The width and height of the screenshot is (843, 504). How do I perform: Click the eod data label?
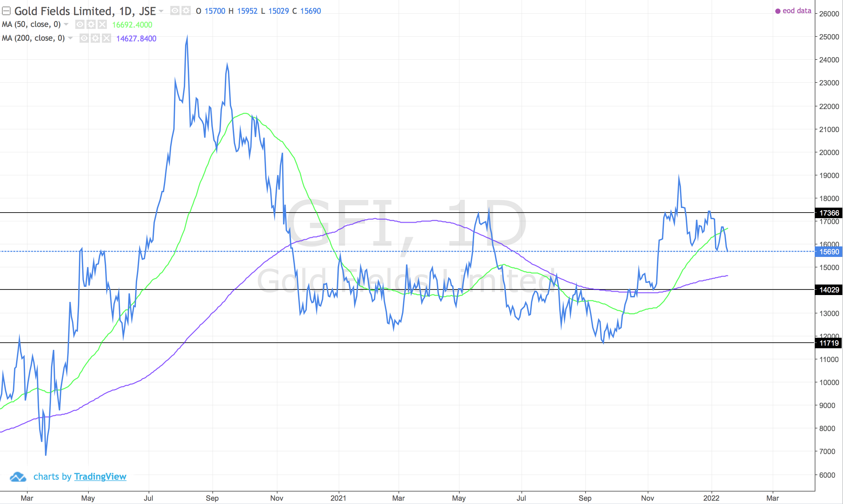797,11
